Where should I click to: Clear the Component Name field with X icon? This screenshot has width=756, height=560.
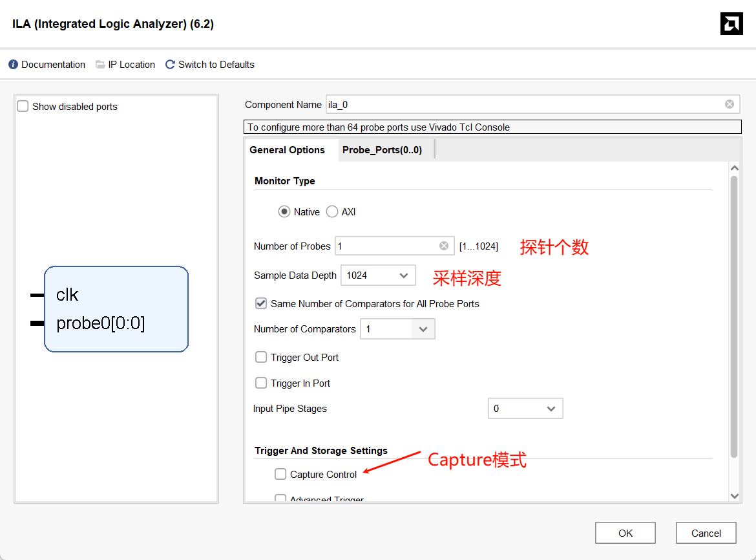click(729, 104)
